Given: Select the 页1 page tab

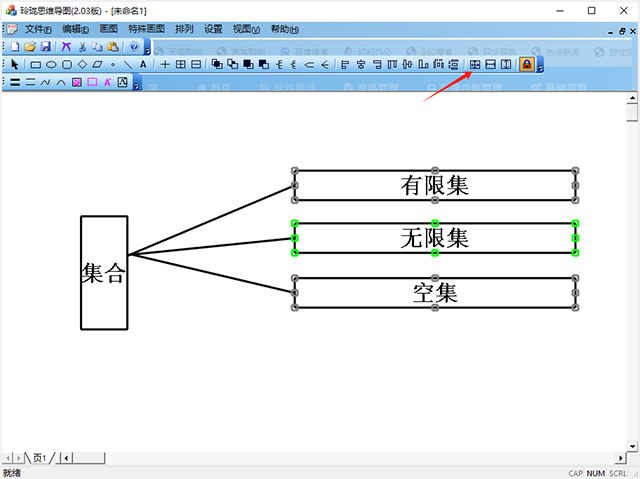Looking at the screenshot, I should coord(40,458).
